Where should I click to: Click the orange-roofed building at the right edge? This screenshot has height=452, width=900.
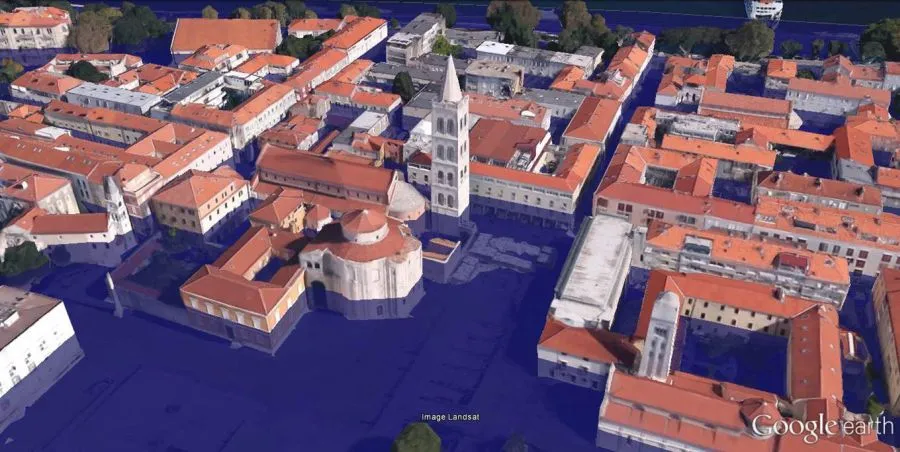(886, 320)
